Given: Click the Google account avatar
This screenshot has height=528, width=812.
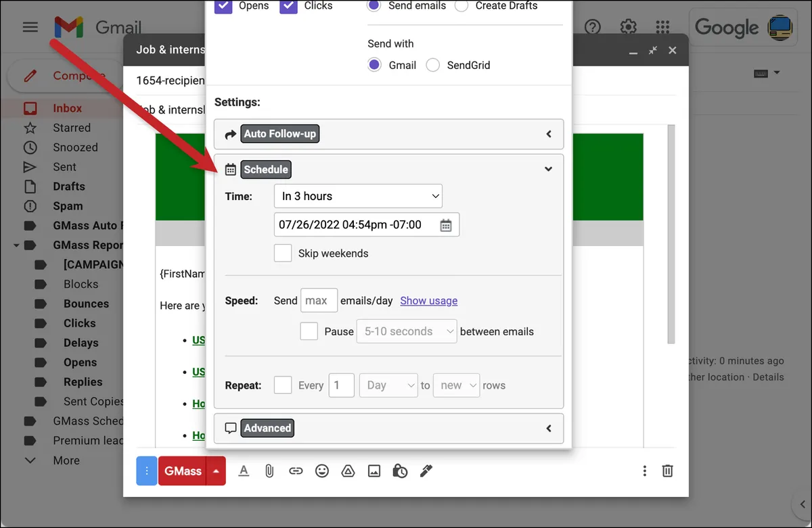Looking at the screenshot, I should [781, 27].
